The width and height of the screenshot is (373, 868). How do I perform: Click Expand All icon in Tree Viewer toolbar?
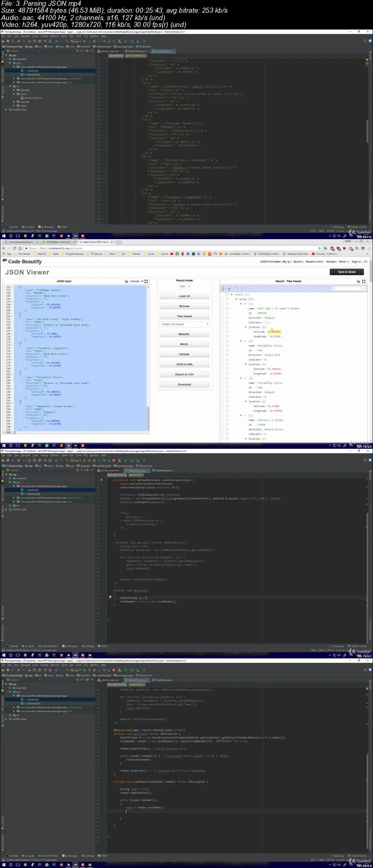point(224,289)
